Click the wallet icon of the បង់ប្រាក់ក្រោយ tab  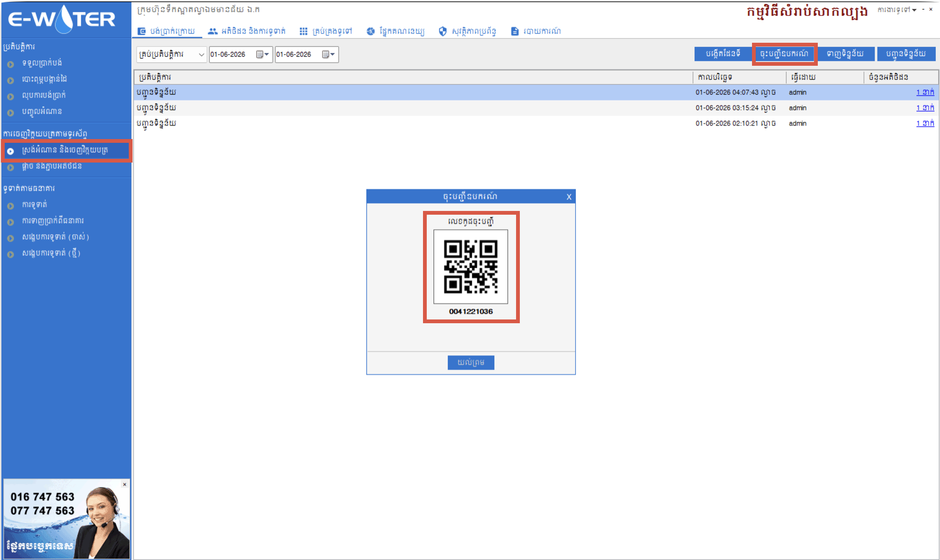[x=141, y=31]
